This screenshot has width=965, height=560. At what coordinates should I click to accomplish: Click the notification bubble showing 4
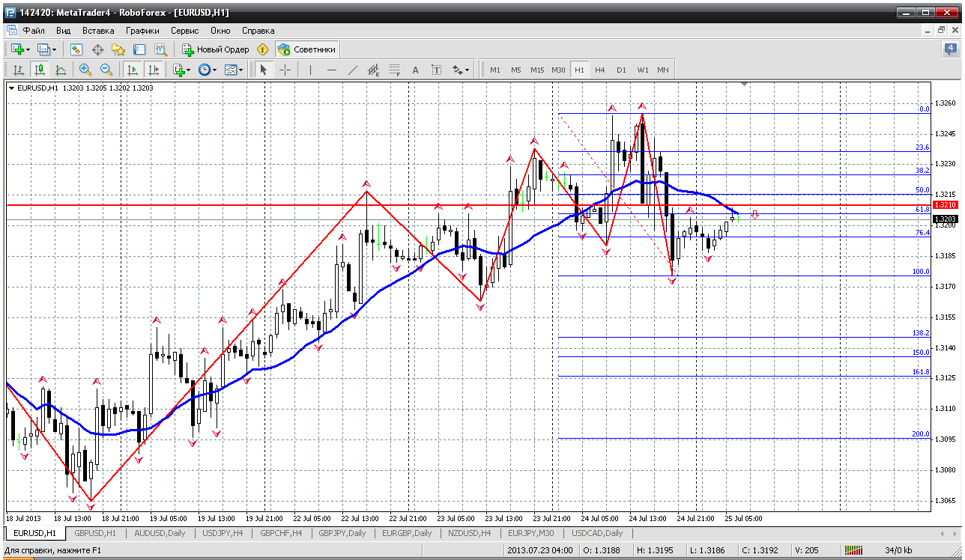(949, 49)
